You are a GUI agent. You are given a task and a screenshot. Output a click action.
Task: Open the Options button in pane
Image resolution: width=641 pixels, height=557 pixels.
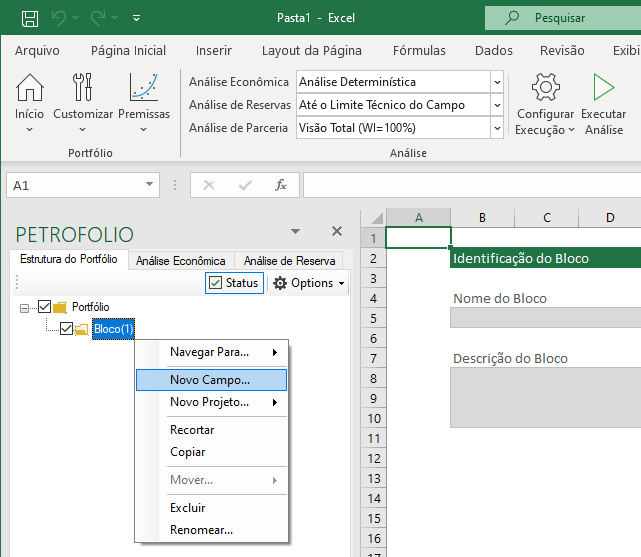tap(309, 283)
